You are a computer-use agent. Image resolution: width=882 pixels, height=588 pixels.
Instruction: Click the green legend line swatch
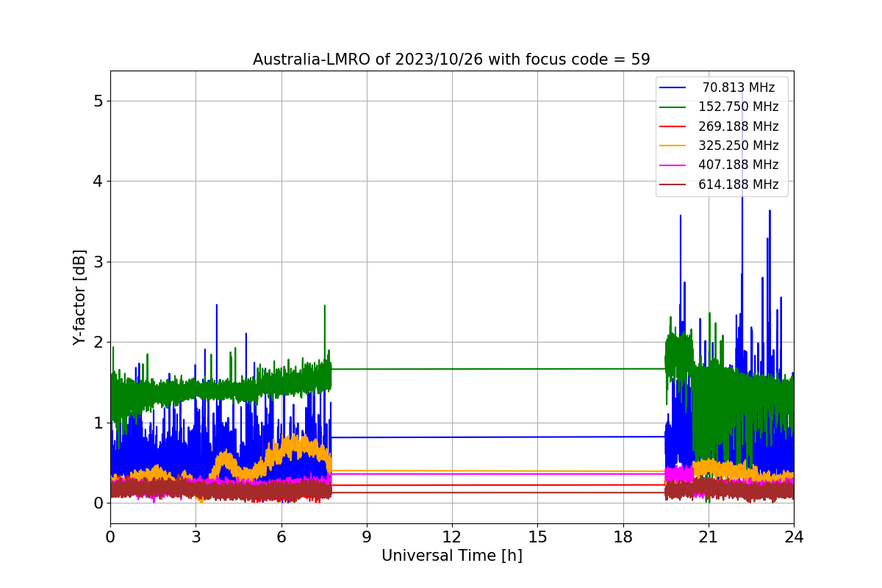[x=673, y=107]
